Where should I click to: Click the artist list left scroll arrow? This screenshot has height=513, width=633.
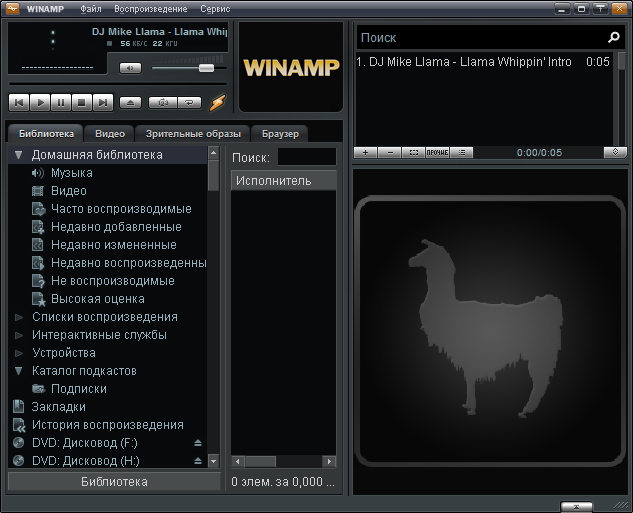pyautogui.click(x=238, y=461)
